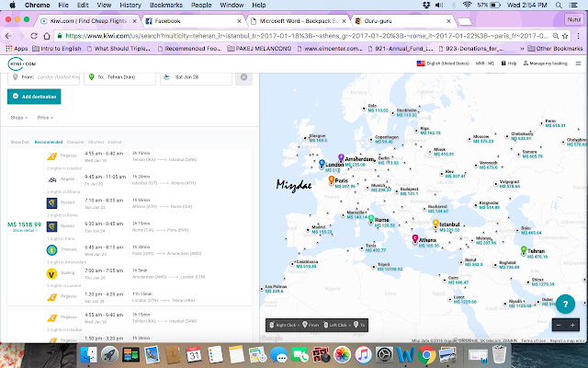Open the Sat Jan 28 date field

point(196,77)
